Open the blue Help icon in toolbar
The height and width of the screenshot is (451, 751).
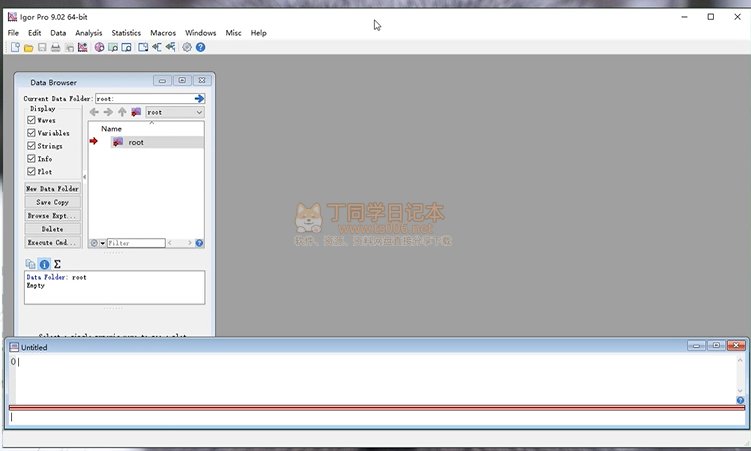tap(201, 47)
